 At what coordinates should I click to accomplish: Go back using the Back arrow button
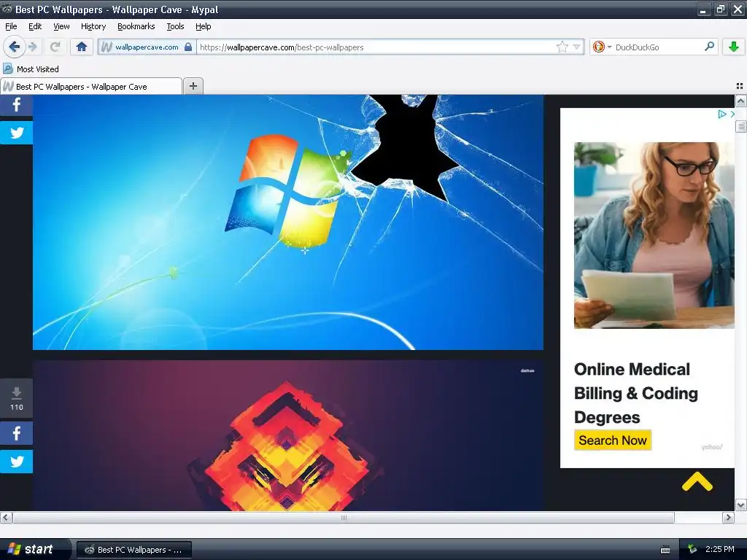click(14, 47)
